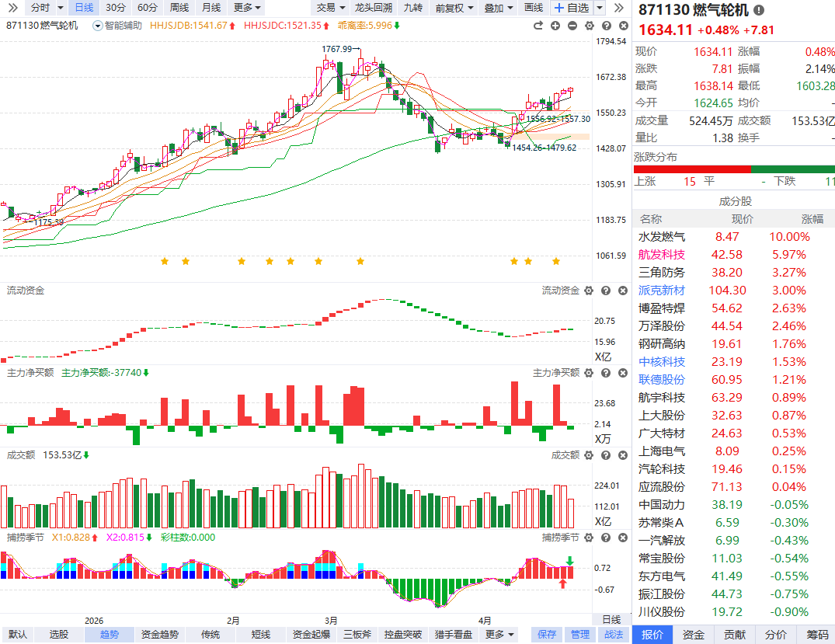Open the 前复权 dropdown

coord(453,8)
